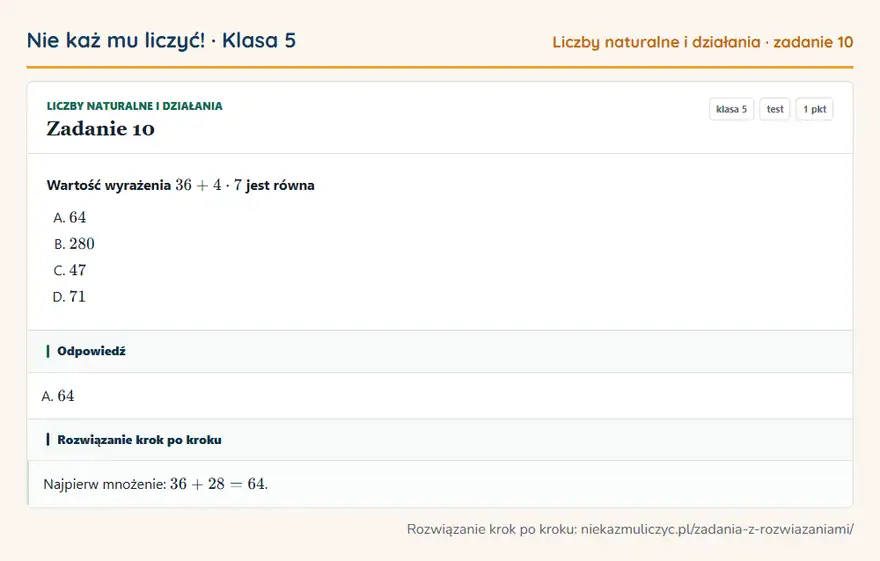Click the expression 36 + 4 · 7 in question
The height and width of the screenshot is (561, 880).
208,185
